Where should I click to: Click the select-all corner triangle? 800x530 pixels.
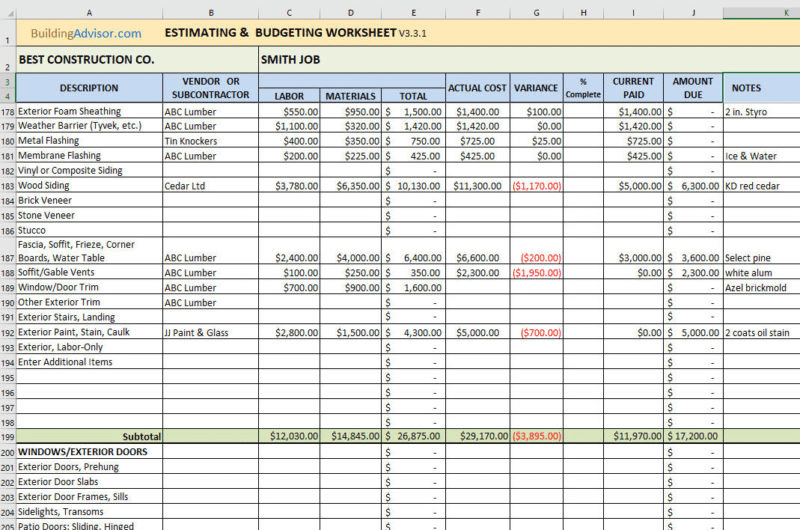(8, 13)
